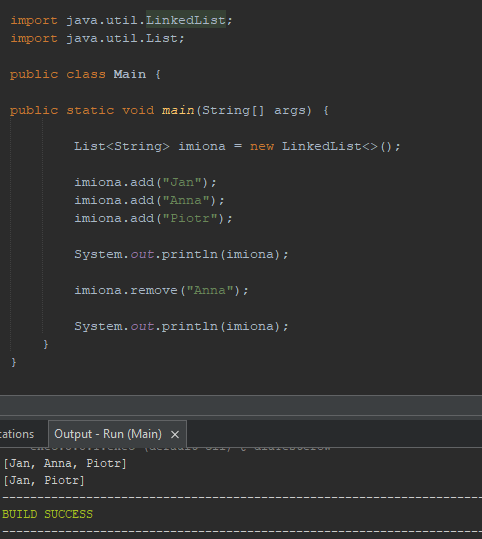Switch to the Output - Run (Main) tab
This screenshot has width=482, height=539.
[108, 434]
